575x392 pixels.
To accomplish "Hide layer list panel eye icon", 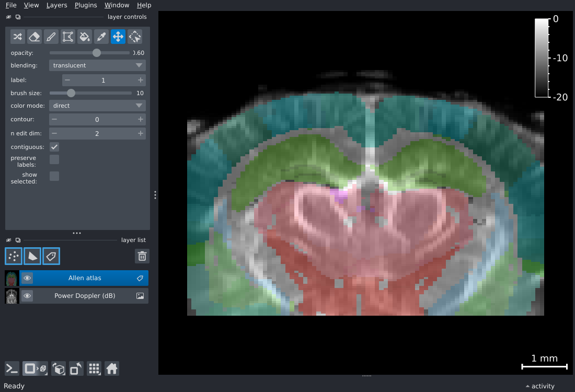I will [9, 240].
